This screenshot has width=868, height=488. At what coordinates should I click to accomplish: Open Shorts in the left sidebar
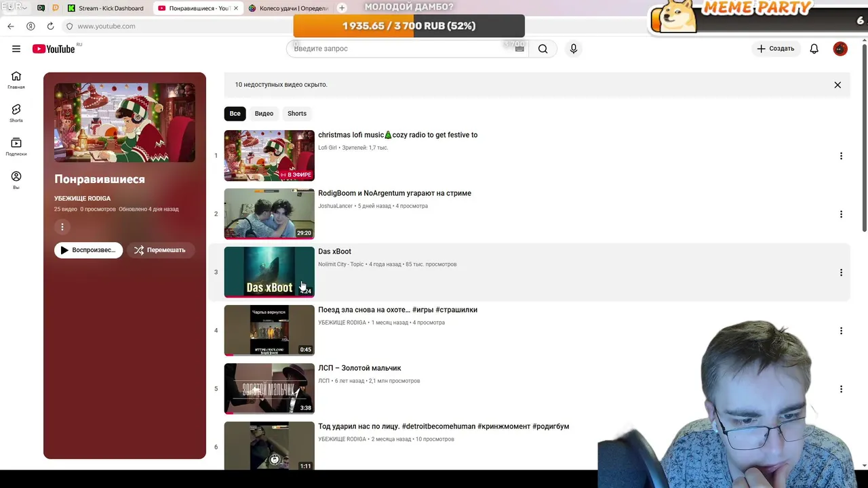pos(16,113)
